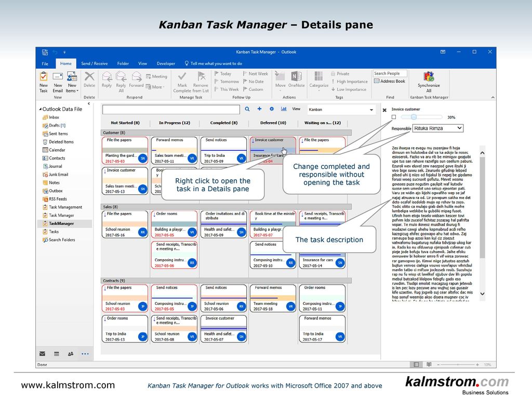Check the Invoice customer completed checkbox
This screenshot has width=532, height=399.
(x=394, y=117)
